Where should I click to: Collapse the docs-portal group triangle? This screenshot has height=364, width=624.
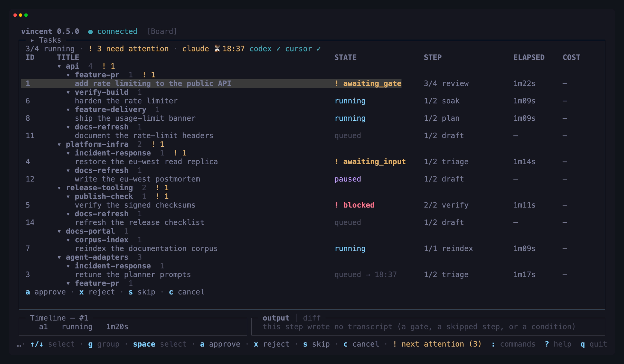pyautogui.click(x=59, y=231)
